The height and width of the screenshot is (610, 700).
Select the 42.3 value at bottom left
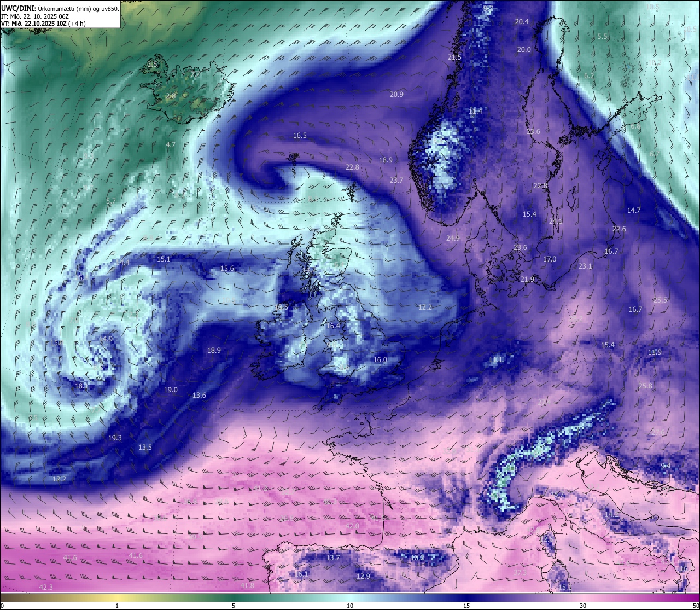46,588
